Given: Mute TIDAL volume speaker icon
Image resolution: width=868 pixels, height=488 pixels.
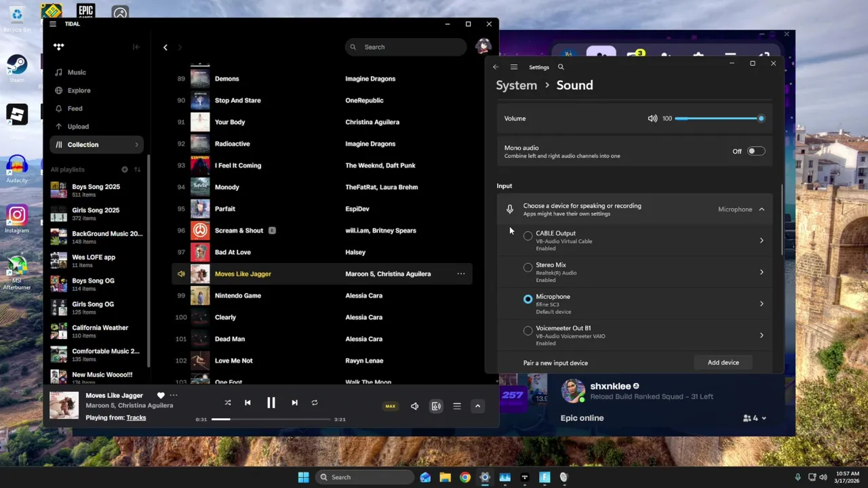Looking at the screenshot, I should click(415, 406).
